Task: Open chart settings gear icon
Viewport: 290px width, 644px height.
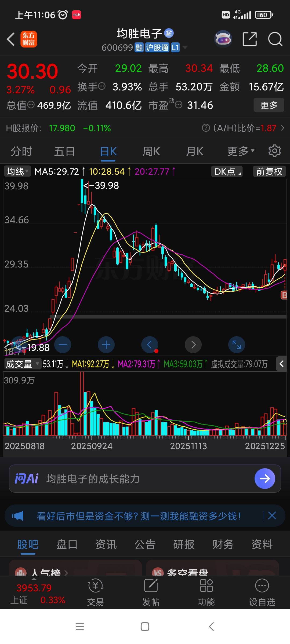Action: [274, 151]
